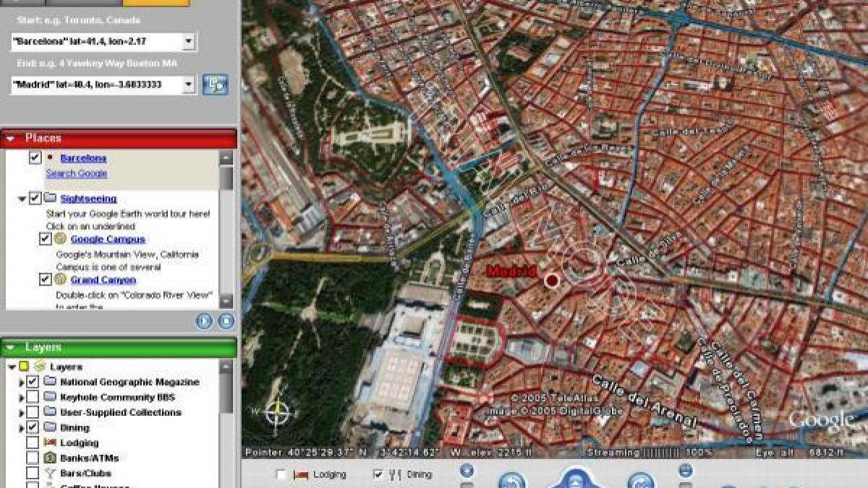Open the Google Campus link
868x488 pixels.
click(108, 239)
